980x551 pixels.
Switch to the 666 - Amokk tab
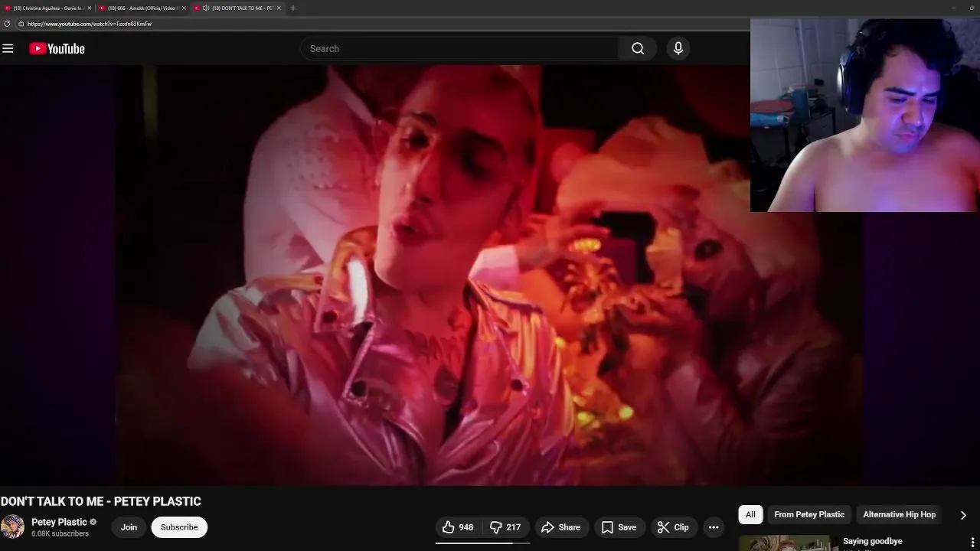coord(142,8)
